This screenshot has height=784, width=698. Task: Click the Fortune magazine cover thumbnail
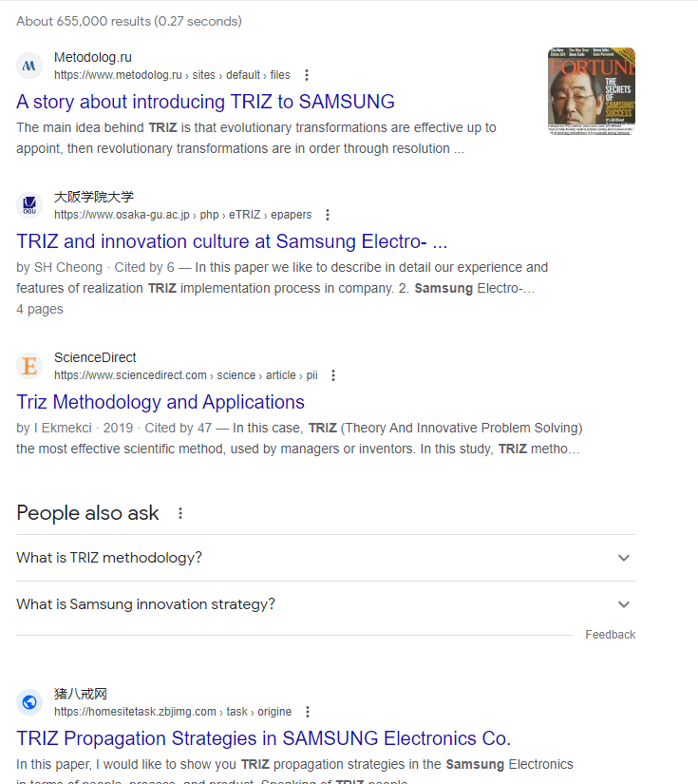point(592,91)
